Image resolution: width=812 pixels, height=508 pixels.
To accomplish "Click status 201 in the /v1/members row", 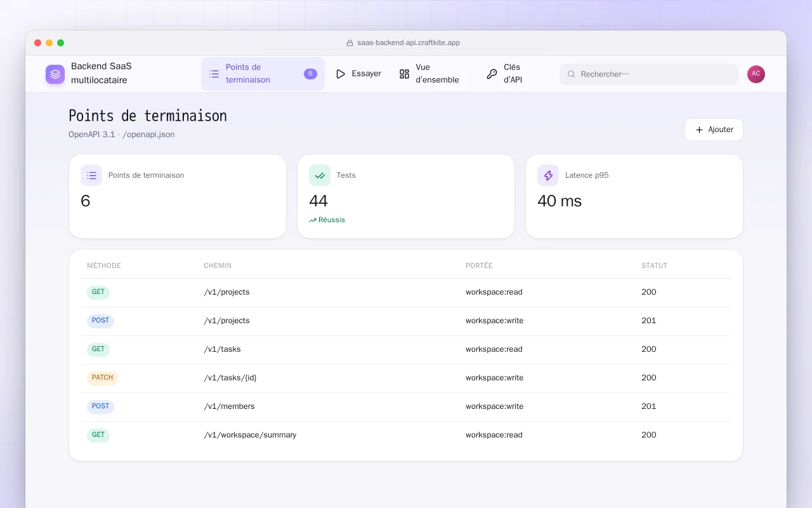I will (649, 406).
